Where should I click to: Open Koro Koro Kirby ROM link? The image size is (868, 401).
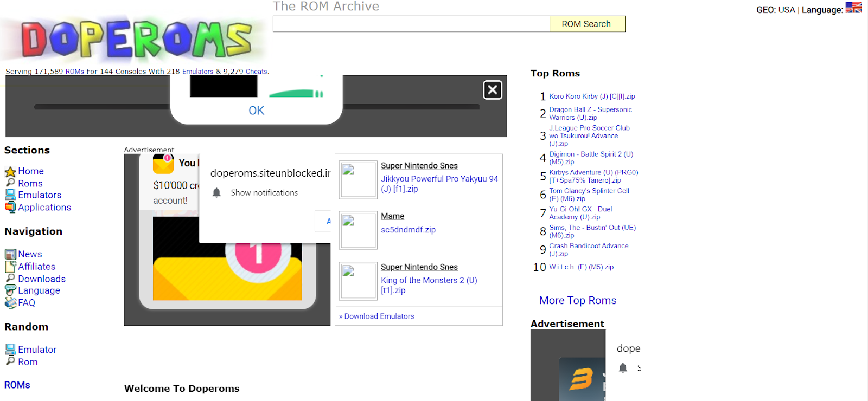[592, 96]
